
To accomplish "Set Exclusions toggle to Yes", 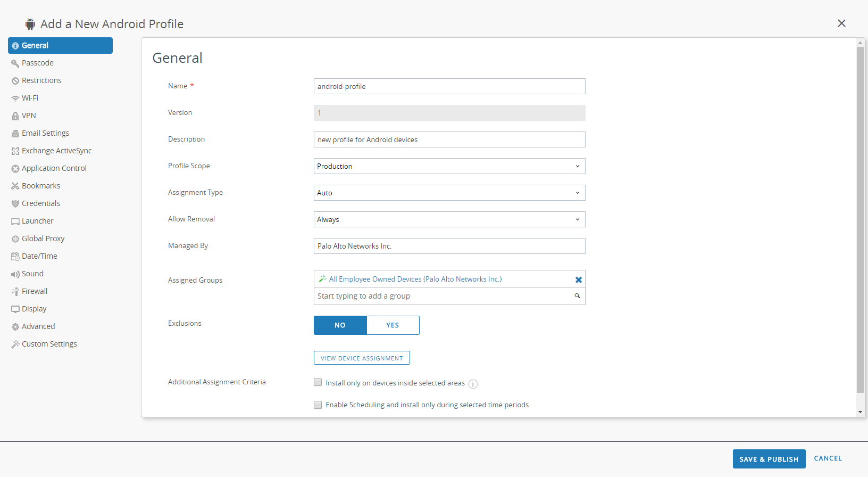I will (x=393, y=325).
